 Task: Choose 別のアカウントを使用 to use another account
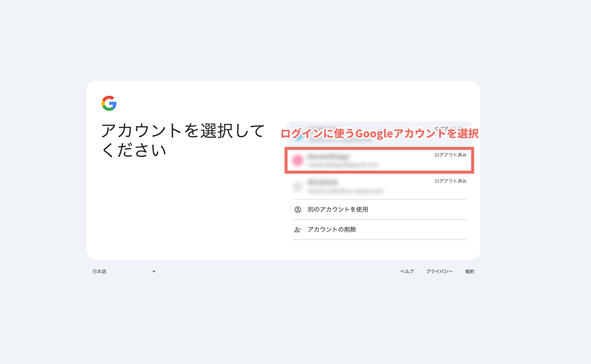tap(379, 210)
